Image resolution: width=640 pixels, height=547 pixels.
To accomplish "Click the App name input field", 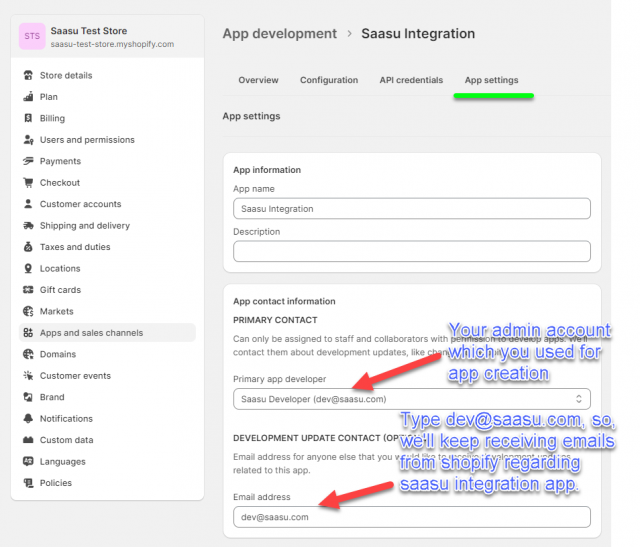I will 412,209.
